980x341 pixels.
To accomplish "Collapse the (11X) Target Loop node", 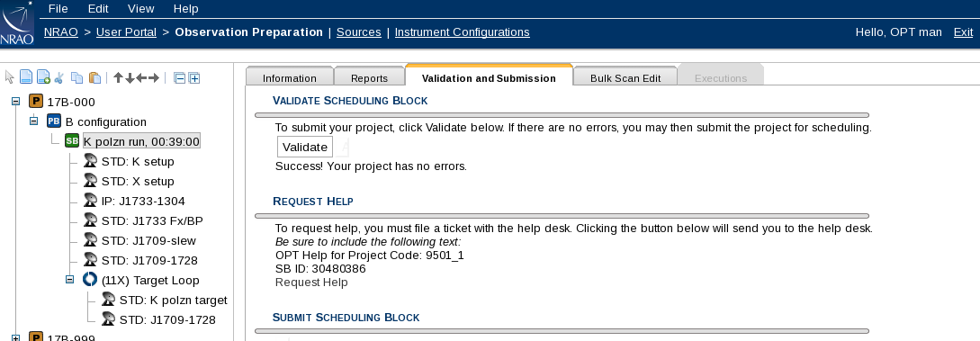I will [x=70, y=279].
